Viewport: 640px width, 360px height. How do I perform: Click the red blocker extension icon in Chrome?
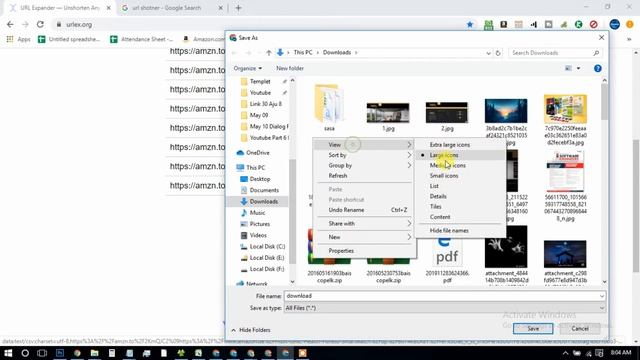click(x=593, y=24)
